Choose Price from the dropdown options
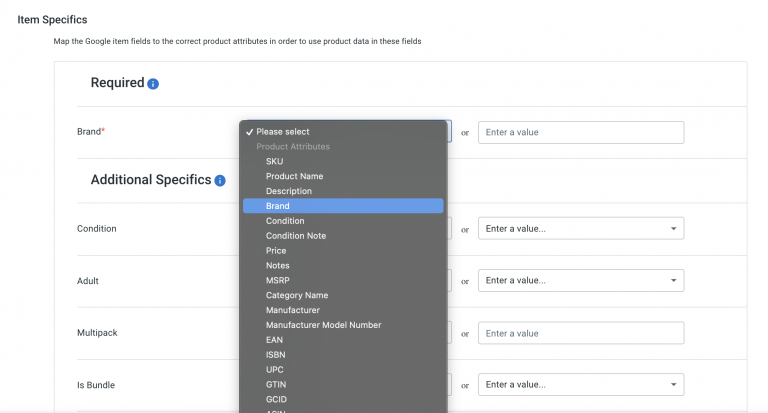This screenshot has width=768, height=413. tap(276, 251)
